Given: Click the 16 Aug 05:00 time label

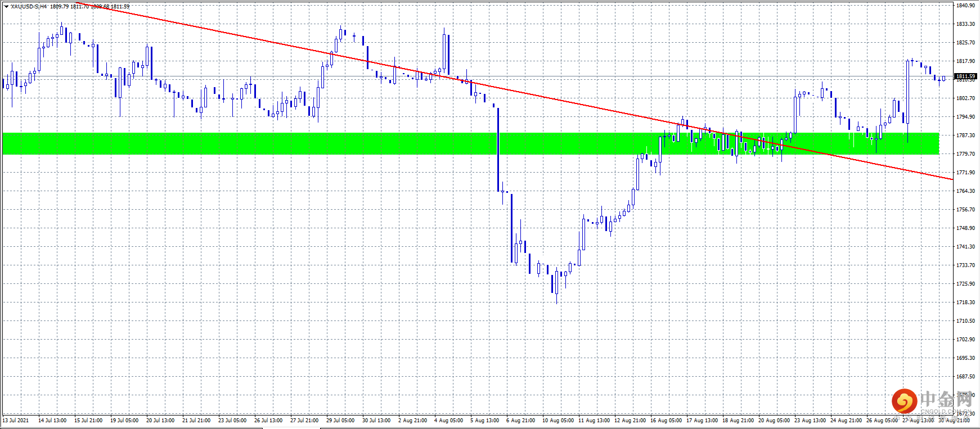Looking at the screenshot, I should click(666, 421).
